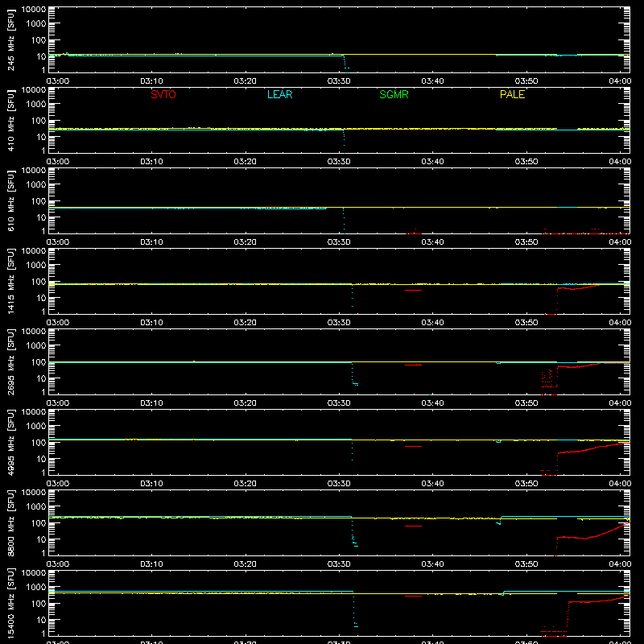The height and width of the screenshot is (644, 644).
Task: Click the red SVTO legend label
Action: point(163,94)
